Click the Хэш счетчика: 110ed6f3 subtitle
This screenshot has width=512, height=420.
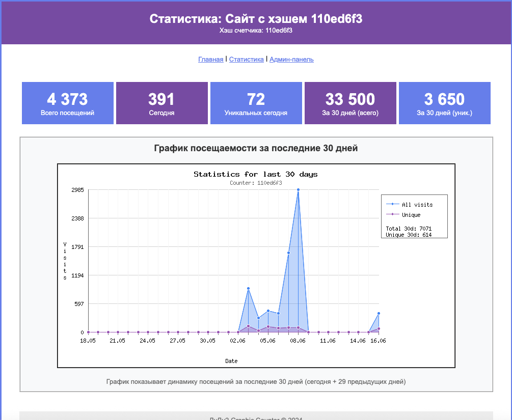[x=256, y=31]
